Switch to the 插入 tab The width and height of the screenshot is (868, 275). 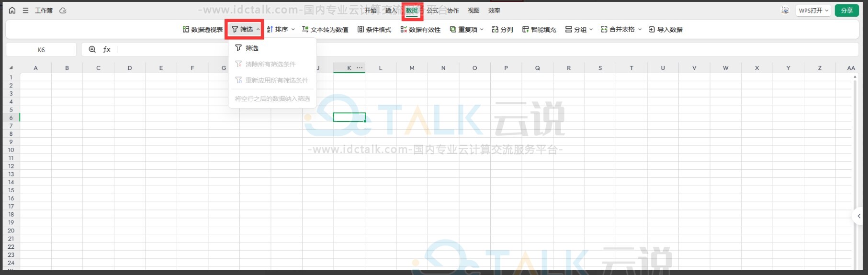(391, 10)
